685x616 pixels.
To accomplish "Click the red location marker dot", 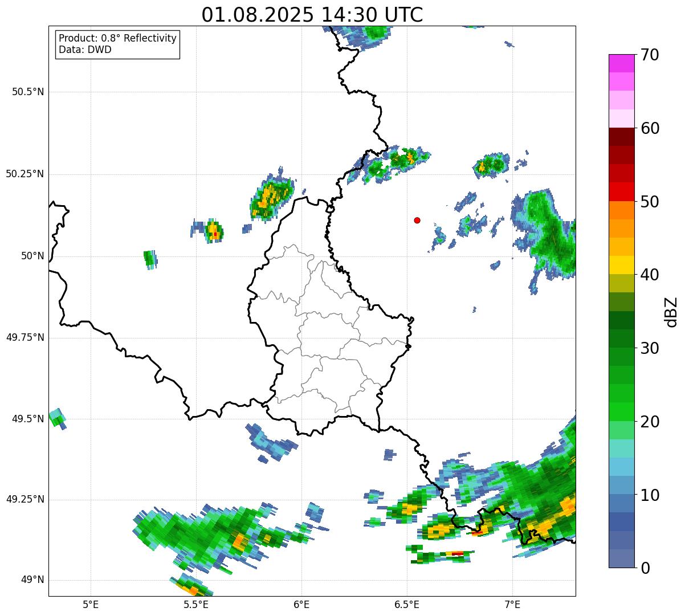I will [417, 220].
